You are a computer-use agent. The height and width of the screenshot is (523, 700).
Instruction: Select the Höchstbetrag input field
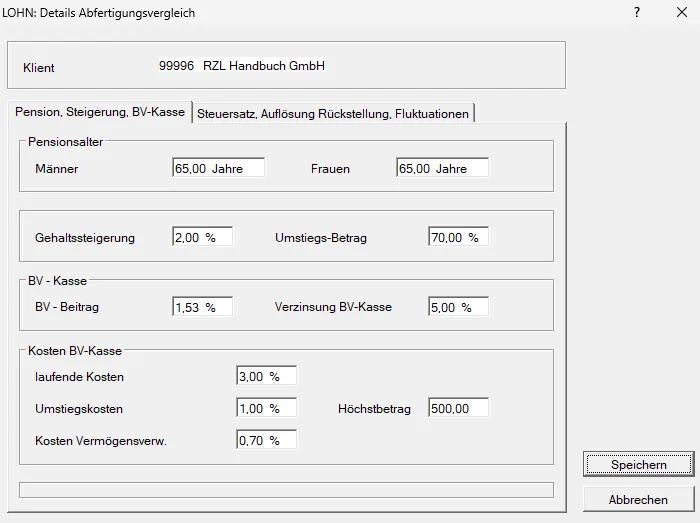pyautogui.click(x=458, y=408)
